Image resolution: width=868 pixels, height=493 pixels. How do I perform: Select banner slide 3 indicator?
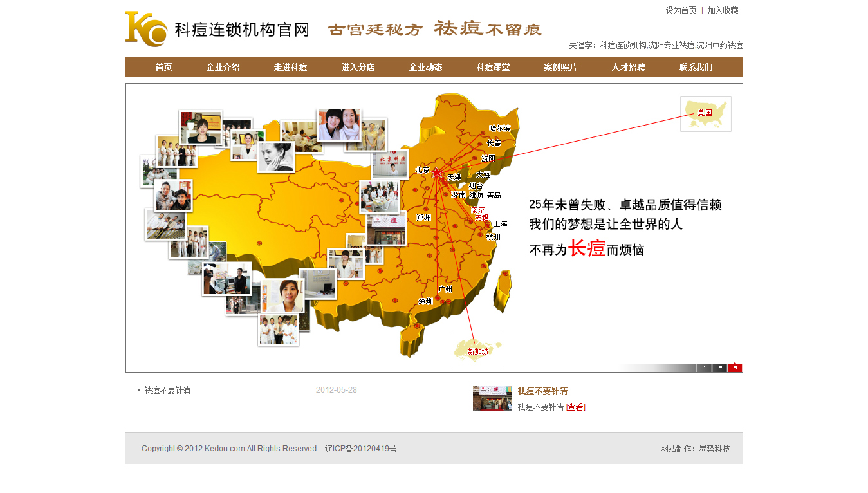735,368
